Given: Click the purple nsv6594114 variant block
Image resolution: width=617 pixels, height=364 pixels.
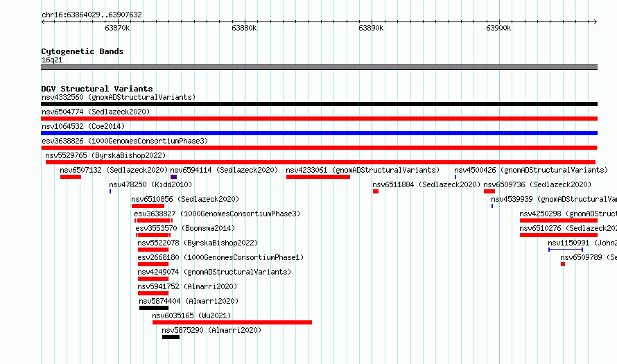Looking at the screenshot, I should coord(173,177).
